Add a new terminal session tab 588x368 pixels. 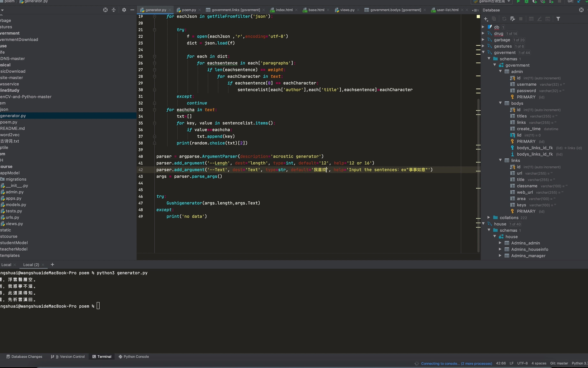52,264
